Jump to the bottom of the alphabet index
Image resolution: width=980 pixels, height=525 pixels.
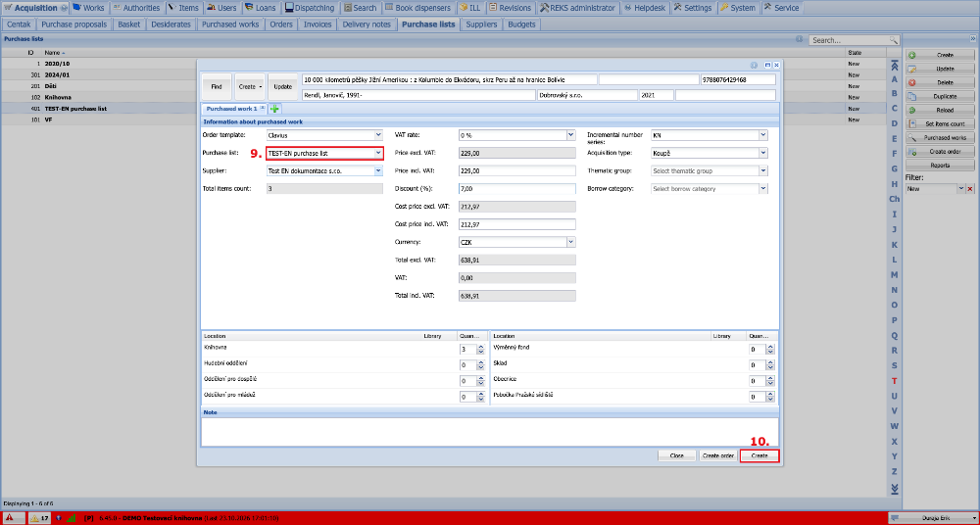[895, 488]
